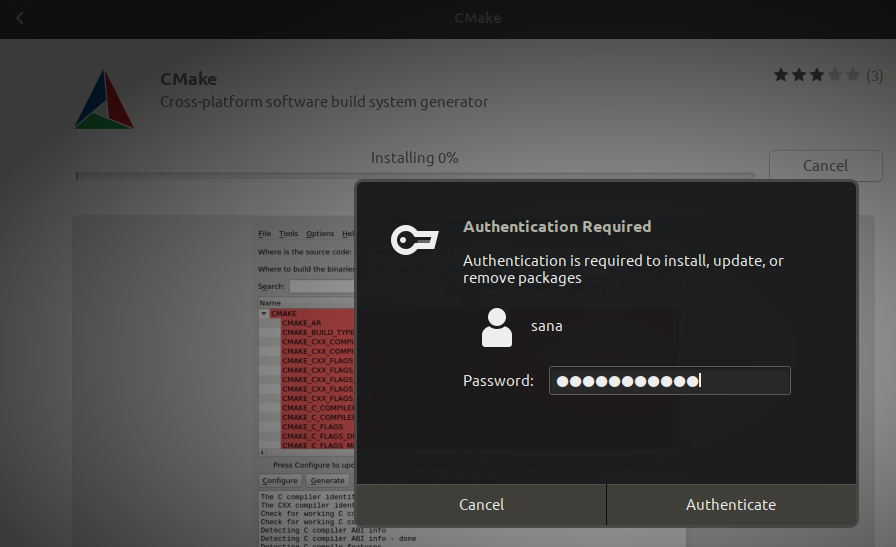
Task: Click the user avatar next to sana
Action: click(496, 327)
